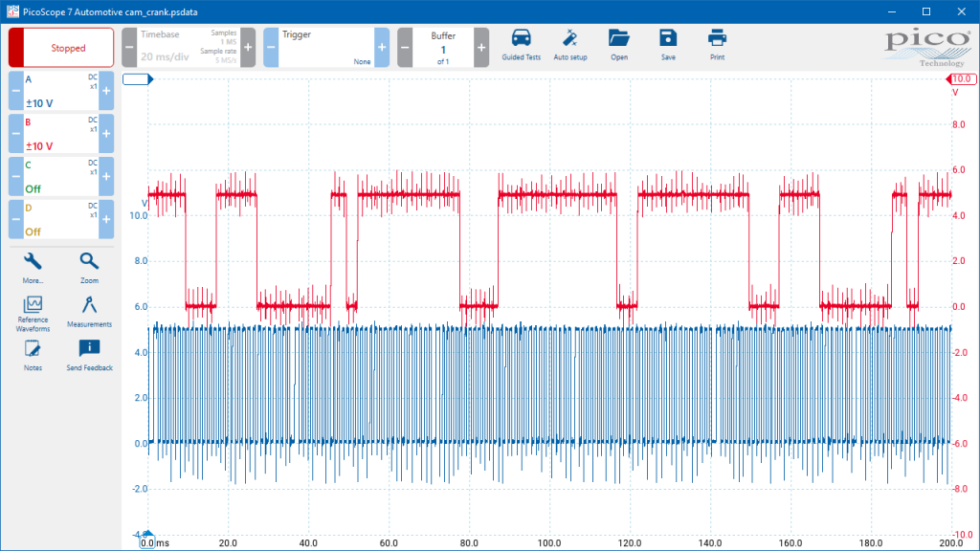Open the Trigger settings dropdown
The width and height of the screenshot is (980, 551).
(x=326, y=48)
